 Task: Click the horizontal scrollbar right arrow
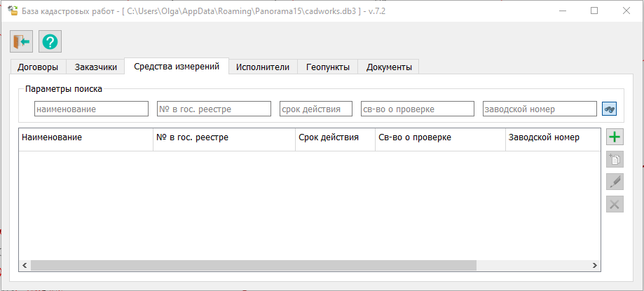[595, 266]
